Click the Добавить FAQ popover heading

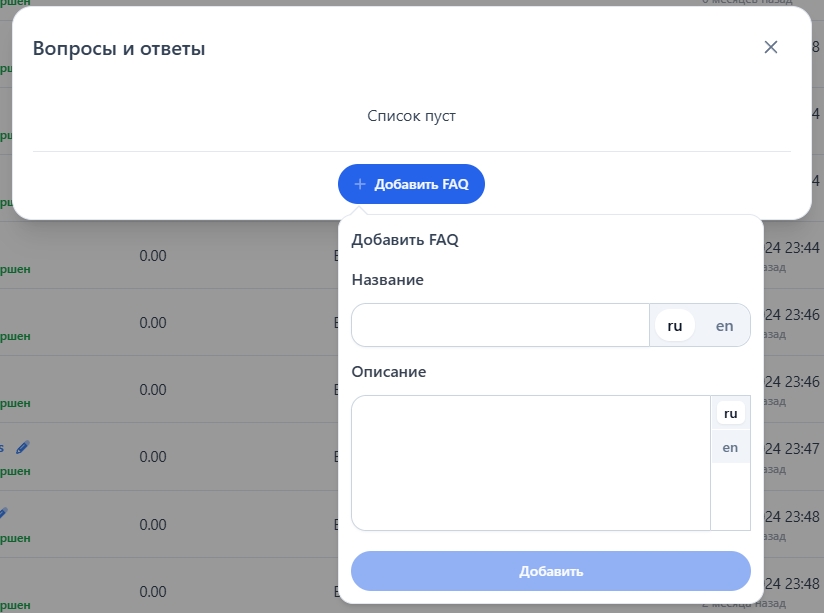tap(405, 240)
